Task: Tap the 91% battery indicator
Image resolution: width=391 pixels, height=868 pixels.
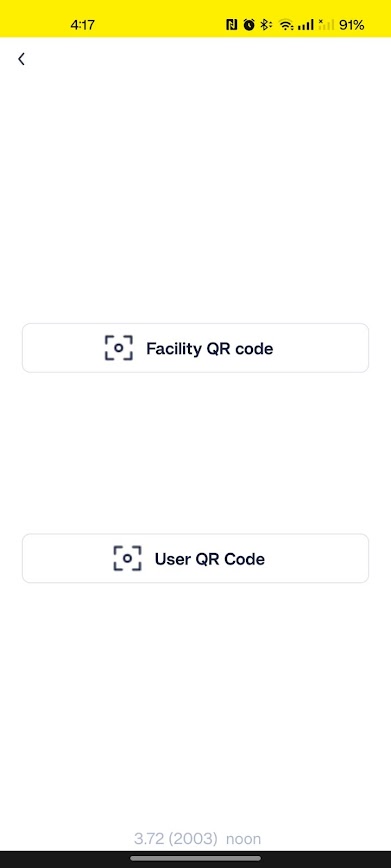Action: pos(352,25)
